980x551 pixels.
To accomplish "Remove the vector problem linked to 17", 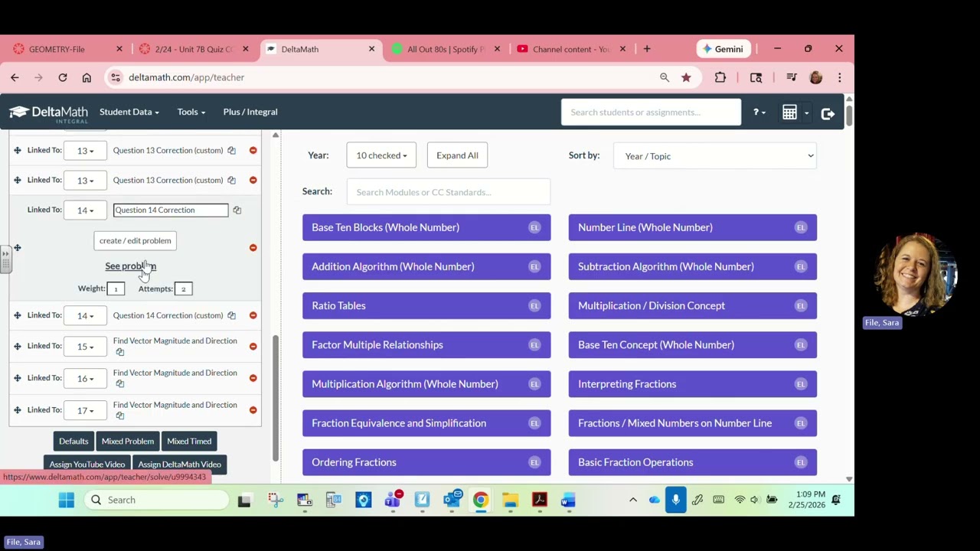I will tap(253, 410).
